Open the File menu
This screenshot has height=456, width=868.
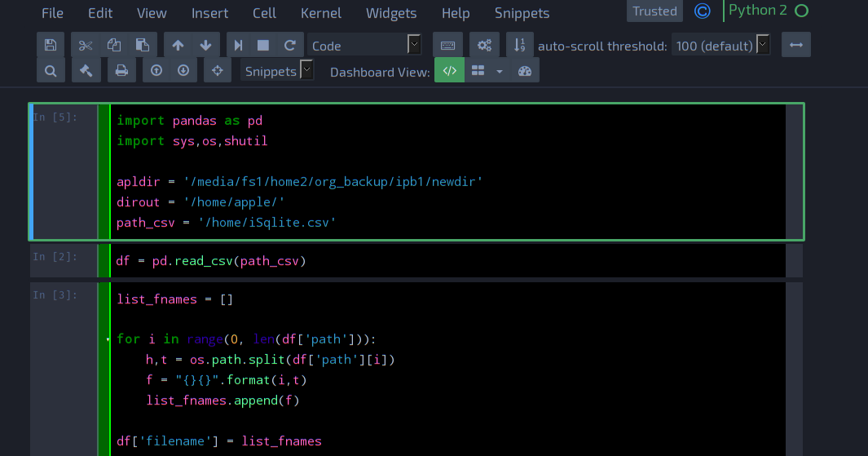(53, 13)
